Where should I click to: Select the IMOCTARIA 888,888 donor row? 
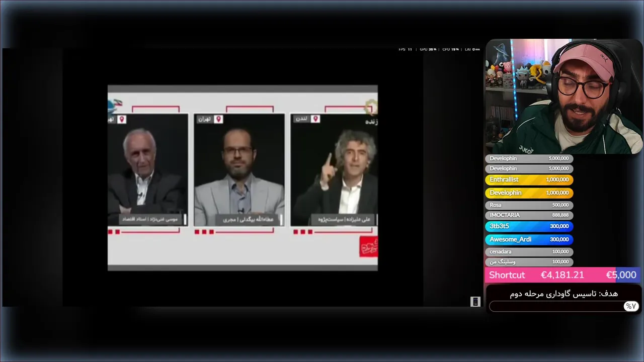click(529, 215)
